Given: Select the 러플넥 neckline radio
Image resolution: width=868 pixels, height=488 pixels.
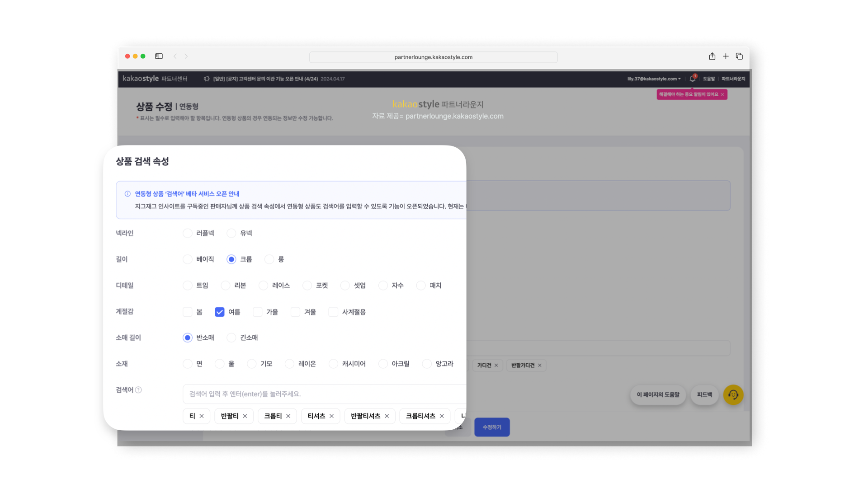Looking at the screenshot, I should click(x=188, y=233).
